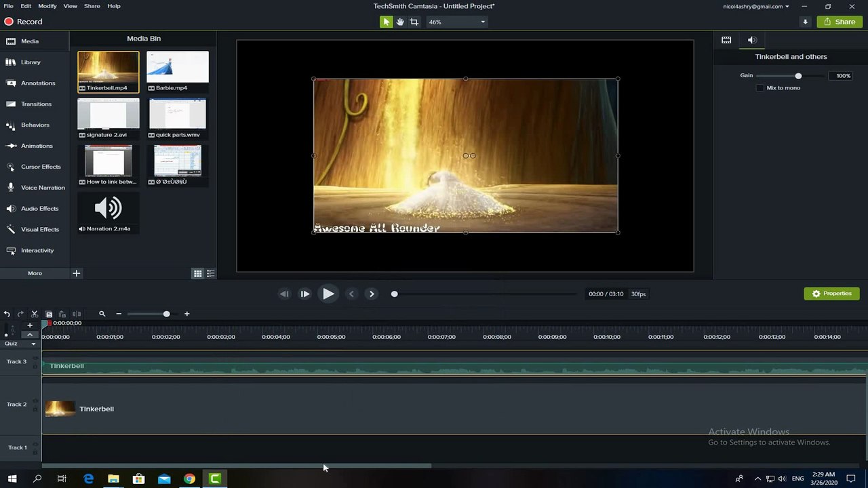Viewport: 868px width, 488px height.
Task: Click the Gain slider handle
Action: coord(798,76)
